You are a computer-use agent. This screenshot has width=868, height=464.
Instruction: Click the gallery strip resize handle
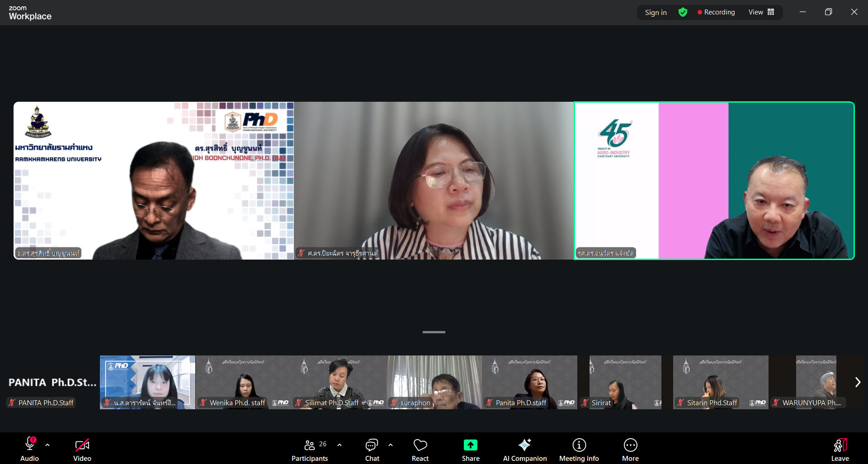pos(434,332)
